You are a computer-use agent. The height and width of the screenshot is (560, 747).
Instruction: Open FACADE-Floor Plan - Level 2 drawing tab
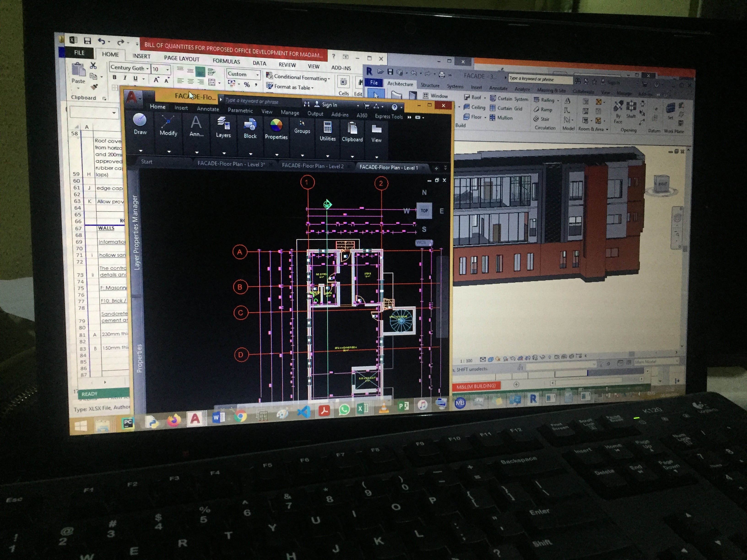pos(313,166)
